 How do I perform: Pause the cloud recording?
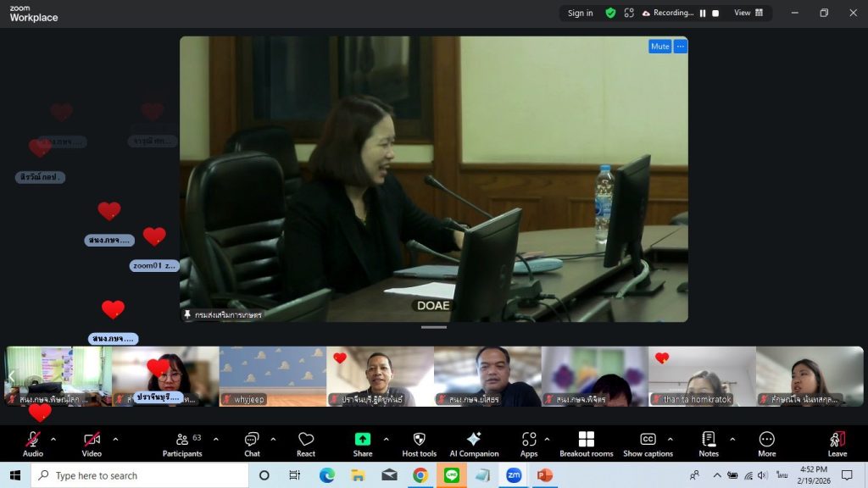[x=702, y=14]
